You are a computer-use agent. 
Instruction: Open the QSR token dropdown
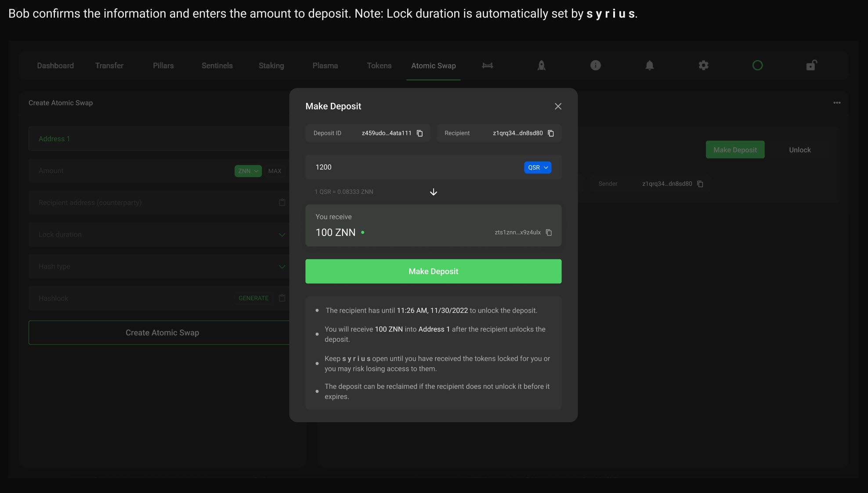(x=537, y=167)
